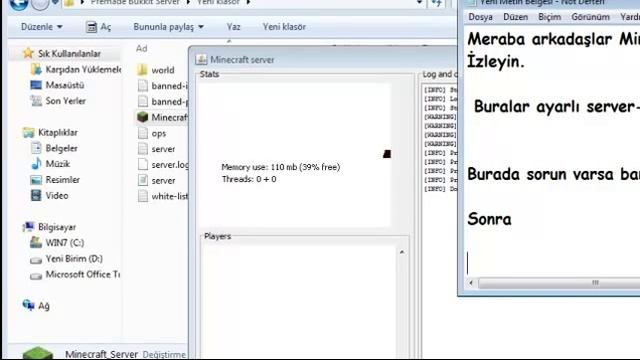Click the Son Yerler icon
640x360 pixels.
(x=36, y=101)
